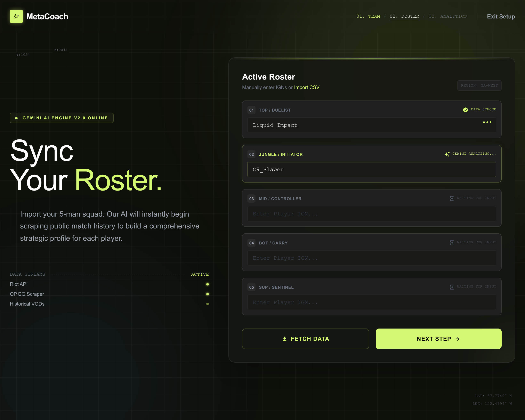
Task: Click the Bot / Carry hourglass icon
Action: pos(452,243)
